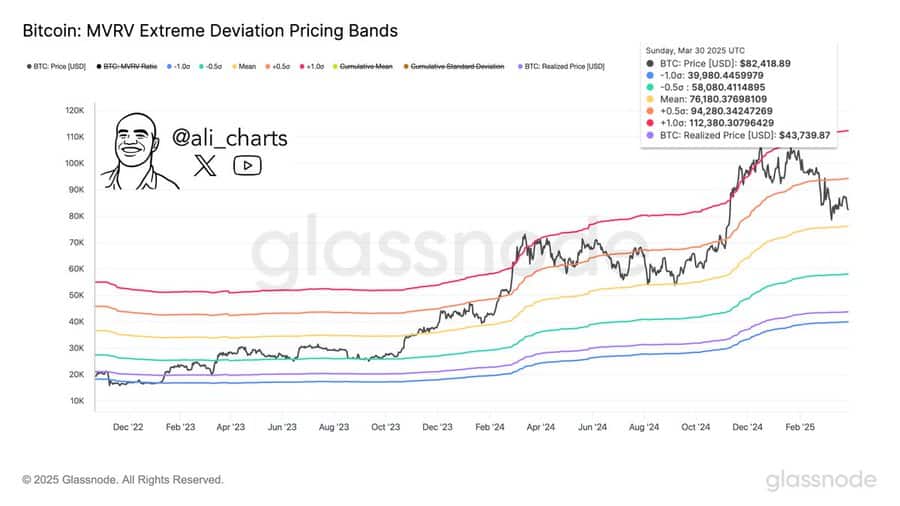Click the teal -0.5σ dot in tooltip
The image size is (900, 506).
[650, 88]
